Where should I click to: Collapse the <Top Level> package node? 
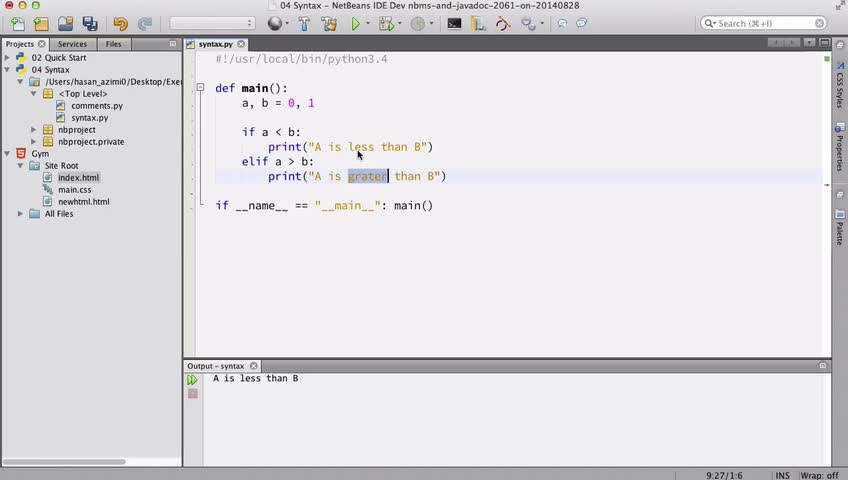(34, 94)
